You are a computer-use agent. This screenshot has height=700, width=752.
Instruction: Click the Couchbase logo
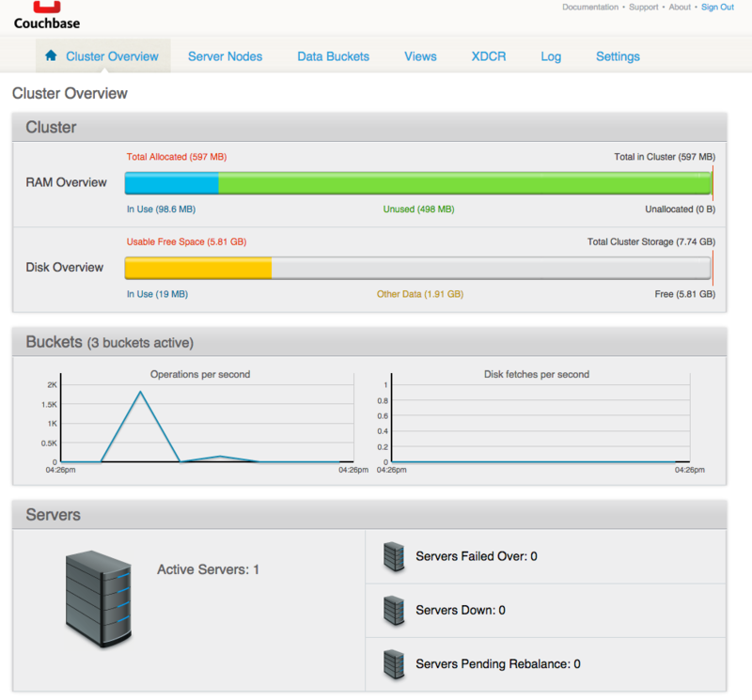coord(47,15)
